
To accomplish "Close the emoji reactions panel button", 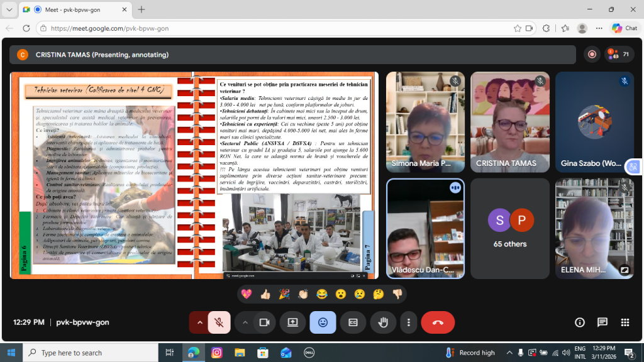I will coord(323,322).
